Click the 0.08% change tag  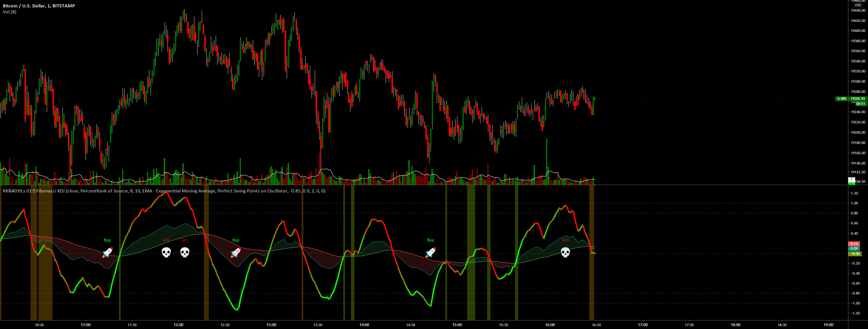pyautogui.click(x=841, y=99)
